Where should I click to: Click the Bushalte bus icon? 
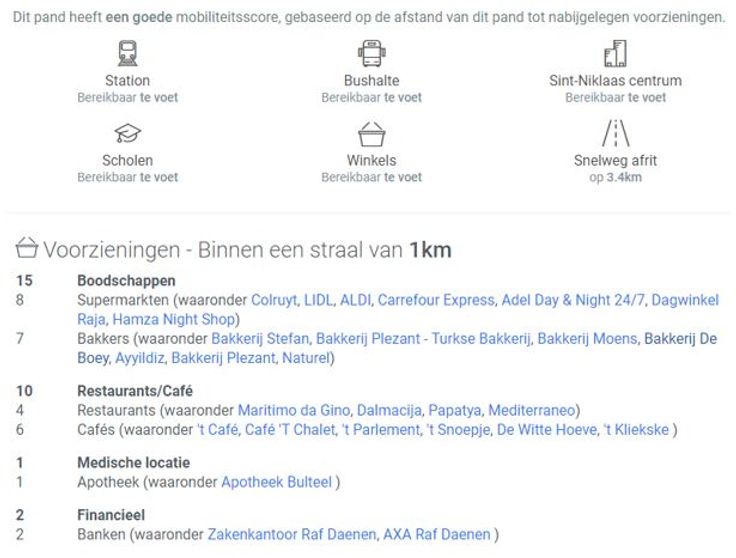tap(371, 53)
